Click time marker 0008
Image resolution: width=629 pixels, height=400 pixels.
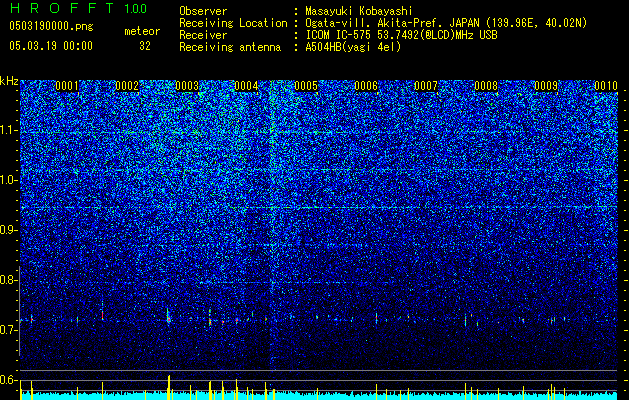[486, 86]
